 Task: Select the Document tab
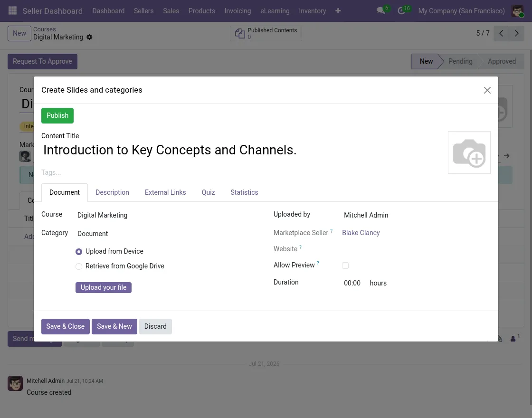coord(65,192)
